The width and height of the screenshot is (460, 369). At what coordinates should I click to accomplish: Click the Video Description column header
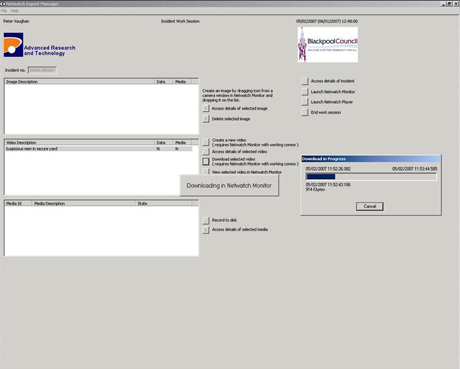[x=80, y=143]
